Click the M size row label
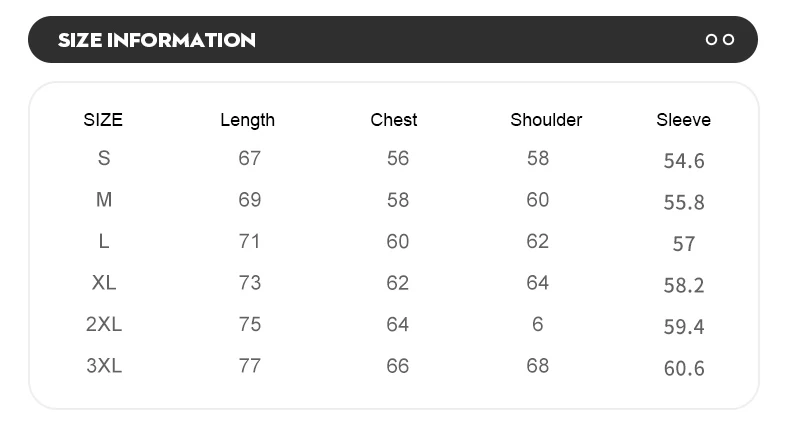Screen dimensions: 790x427 104,200
